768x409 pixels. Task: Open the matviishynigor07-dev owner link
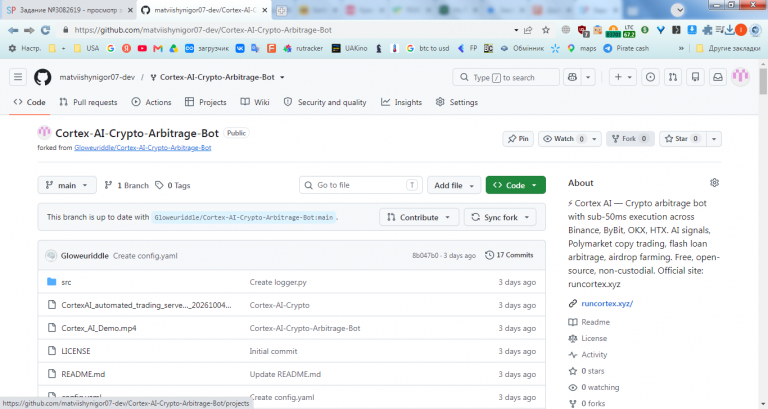point(97,77)
